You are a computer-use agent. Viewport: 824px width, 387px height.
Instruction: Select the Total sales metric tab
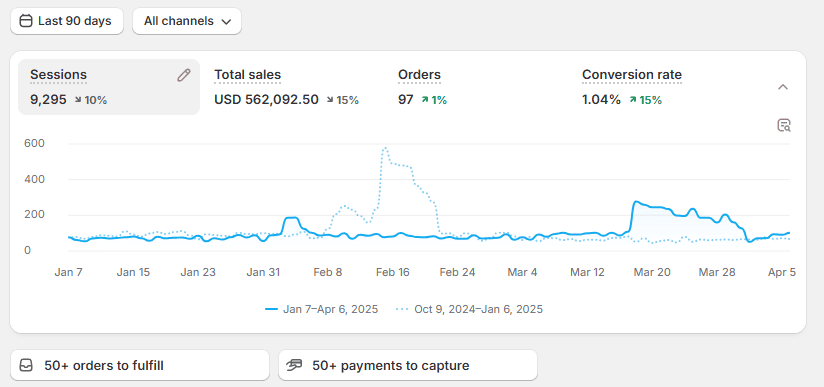[286, 87]
